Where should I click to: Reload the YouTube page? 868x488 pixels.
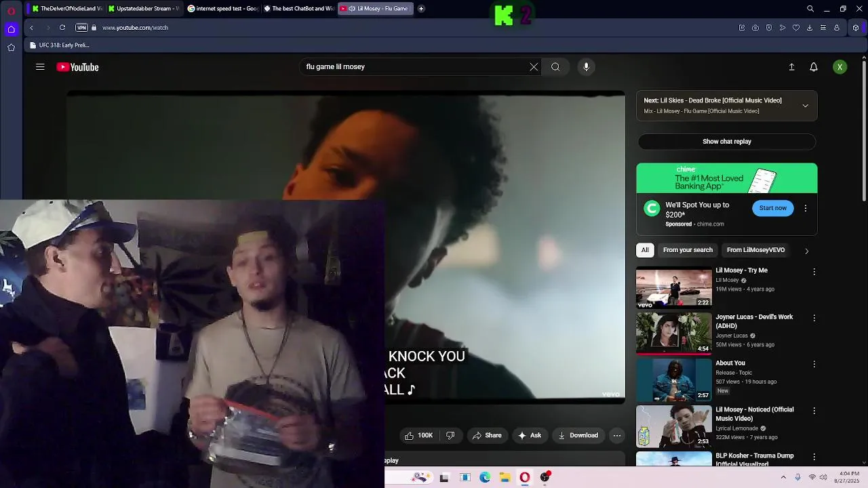62,28
